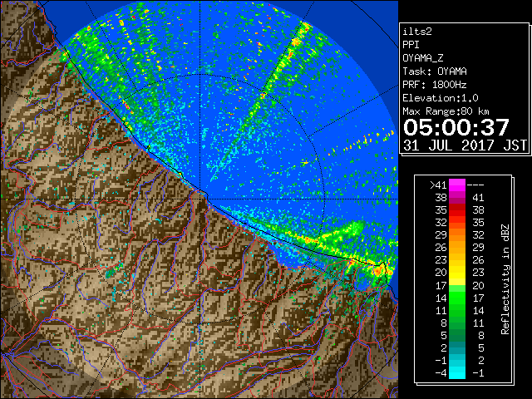Image resolution: width=532 pixels, height=399 pixels.
Task: Pick the light green 17–20 dBZ swatch
Action: 457,288
